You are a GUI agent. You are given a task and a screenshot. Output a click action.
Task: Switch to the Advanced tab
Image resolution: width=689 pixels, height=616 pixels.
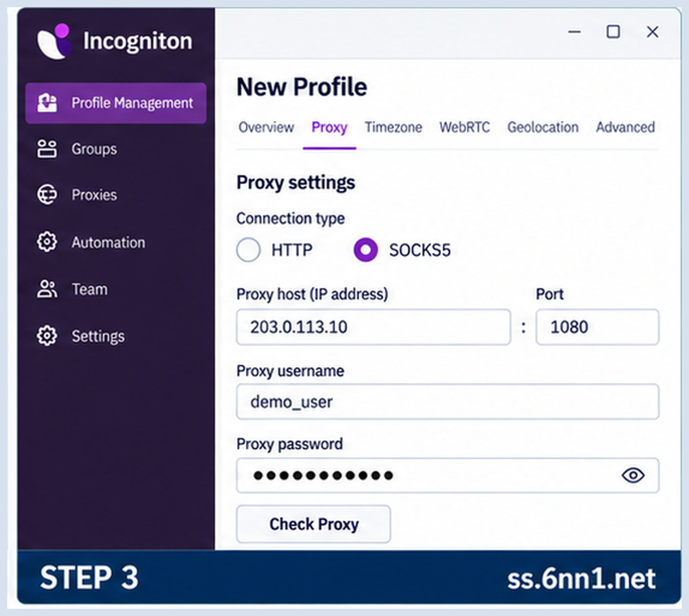[x=625, y=127]
